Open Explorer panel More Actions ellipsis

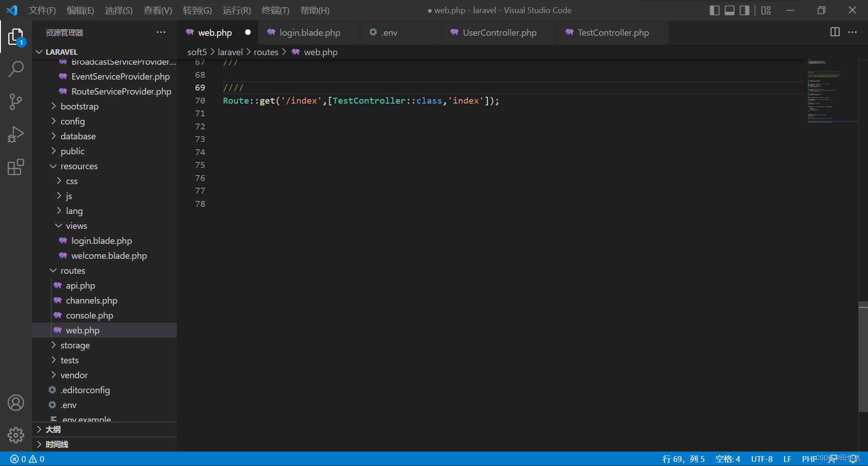(x=161, y=32)
